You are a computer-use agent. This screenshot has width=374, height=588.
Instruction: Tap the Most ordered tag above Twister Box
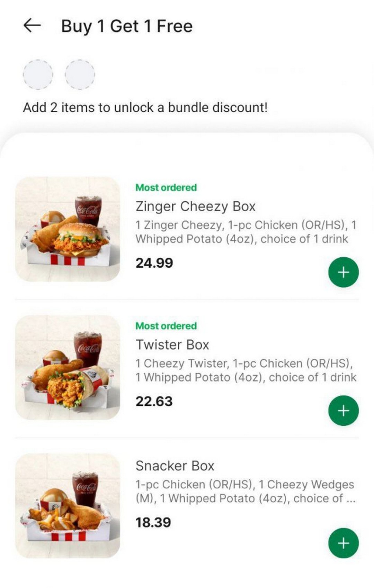click(166, 326)
